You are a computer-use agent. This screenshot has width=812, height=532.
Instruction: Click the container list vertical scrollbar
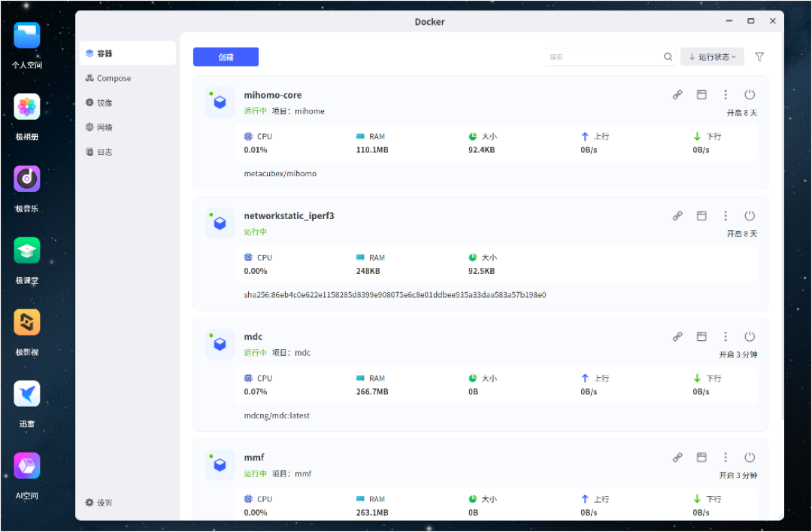click(x=782, y=226)
